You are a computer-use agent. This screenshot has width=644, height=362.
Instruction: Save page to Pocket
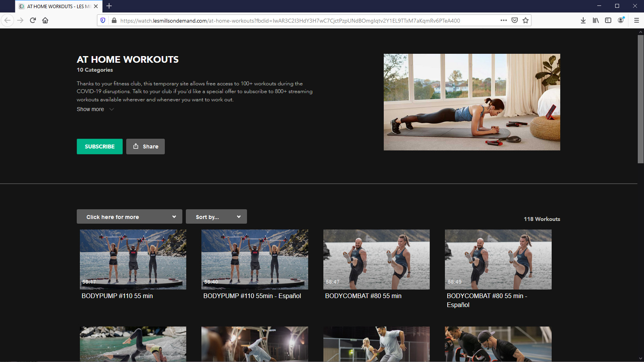[x=515, y=20]
